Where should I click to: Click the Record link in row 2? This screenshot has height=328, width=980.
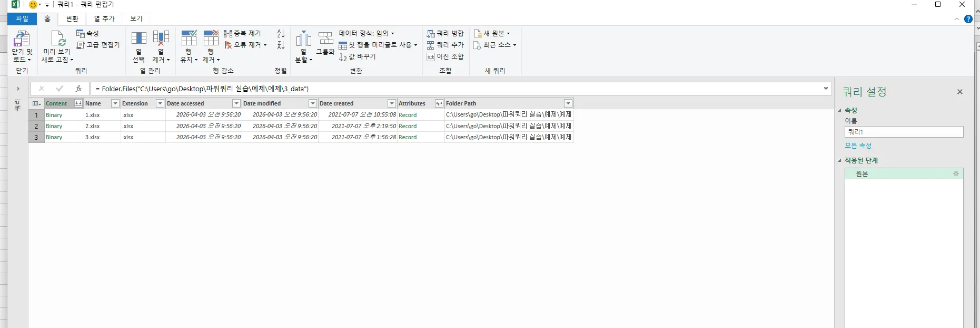408,126
